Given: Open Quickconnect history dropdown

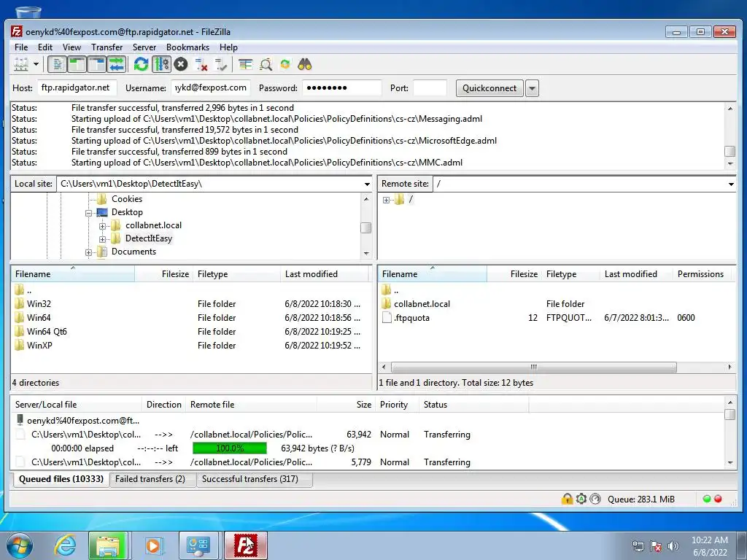Looking at the screenshot, I should (532, 88).
